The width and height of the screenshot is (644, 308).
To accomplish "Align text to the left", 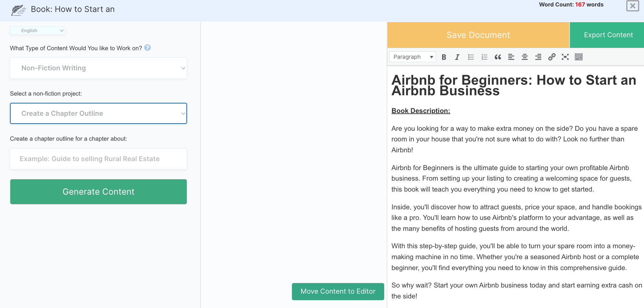I will pyautogui.click(x=511, y=57).
